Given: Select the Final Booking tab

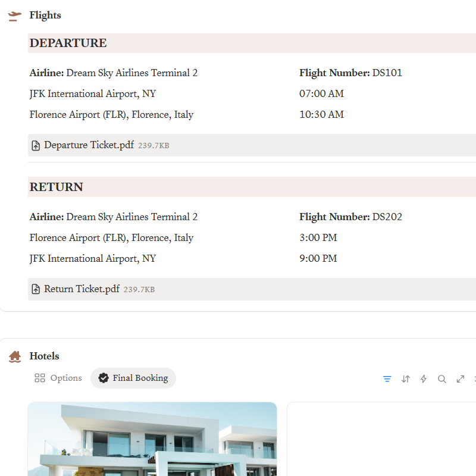Looking at the screenshot, I should 133,378.
